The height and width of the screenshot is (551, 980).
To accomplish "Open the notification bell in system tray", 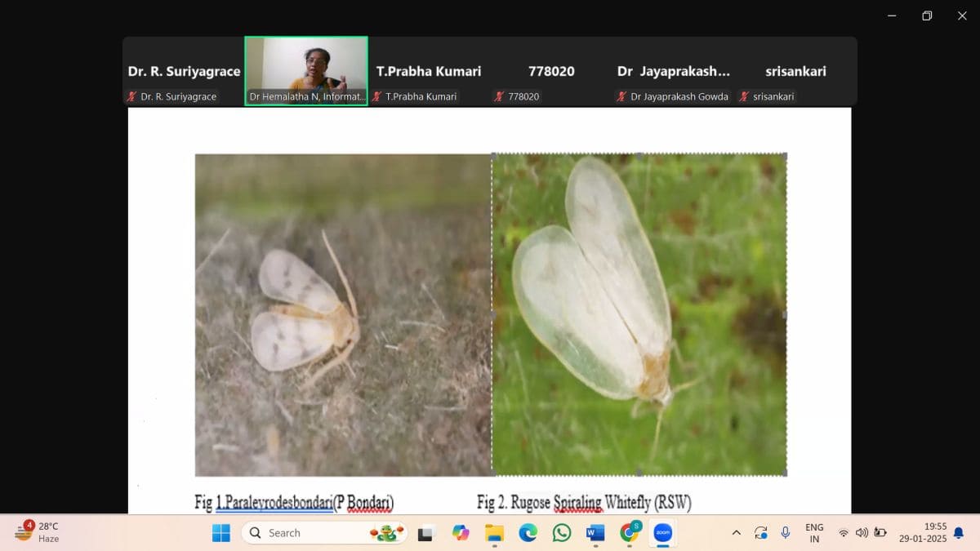I will pos(959,533).
